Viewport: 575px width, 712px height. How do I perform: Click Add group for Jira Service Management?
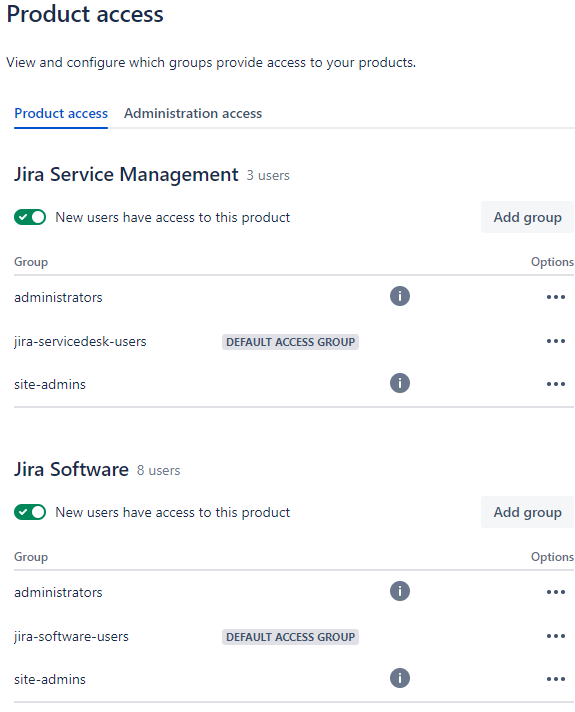[527, 218]
